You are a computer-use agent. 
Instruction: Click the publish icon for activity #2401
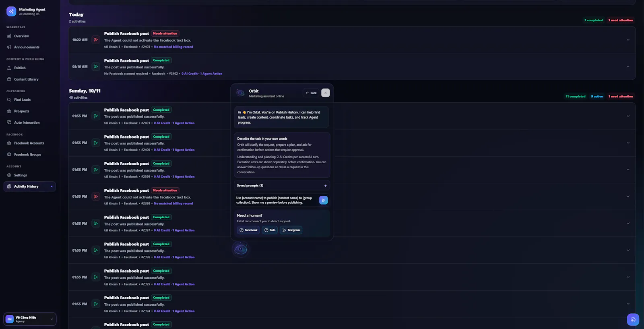(96, 116)
